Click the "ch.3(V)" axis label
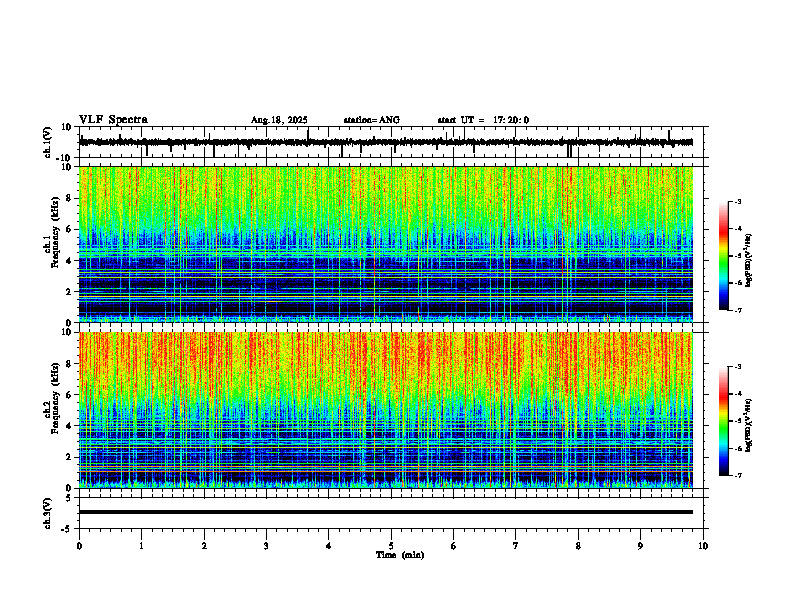 click(x=48, y=513)
